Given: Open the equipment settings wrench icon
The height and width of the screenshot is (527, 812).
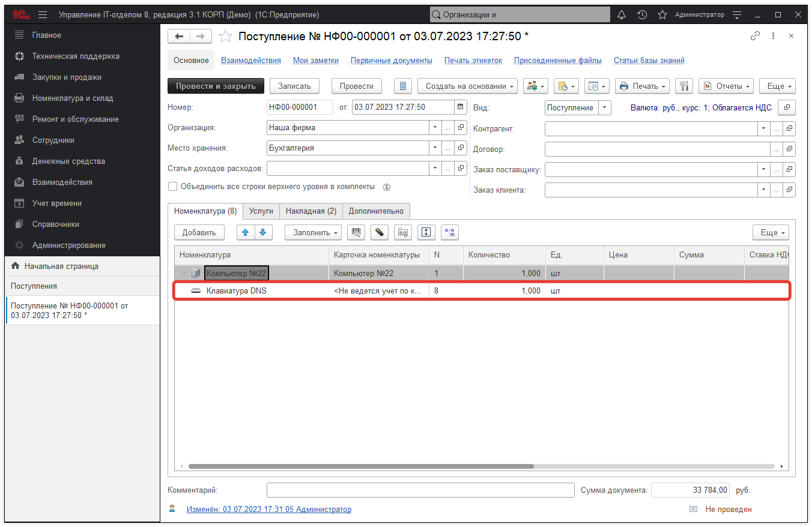Looking at the screenshot, I should coord(684,86).
